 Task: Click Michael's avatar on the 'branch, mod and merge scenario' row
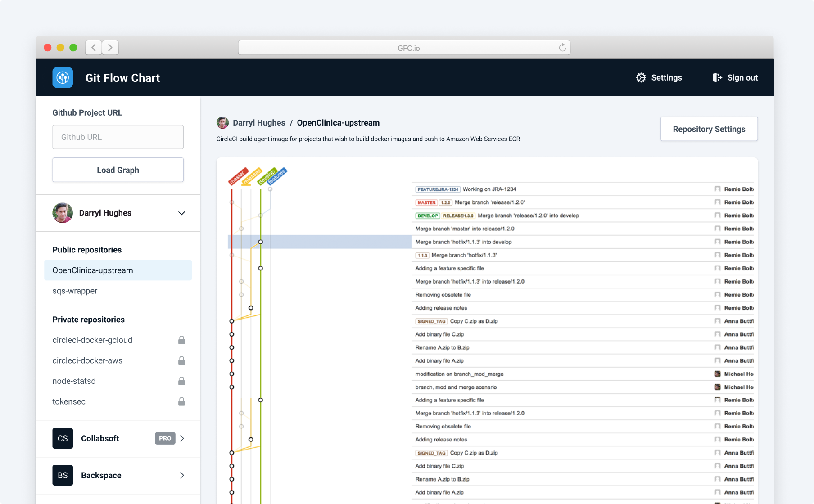[717, 387]
